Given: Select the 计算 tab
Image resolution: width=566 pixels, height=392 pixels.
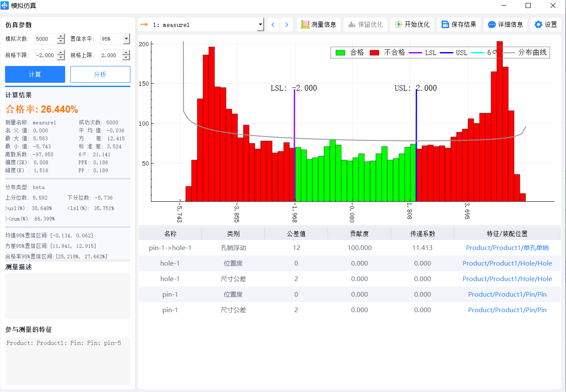Looking at the screenshot, I should (35, 74).
